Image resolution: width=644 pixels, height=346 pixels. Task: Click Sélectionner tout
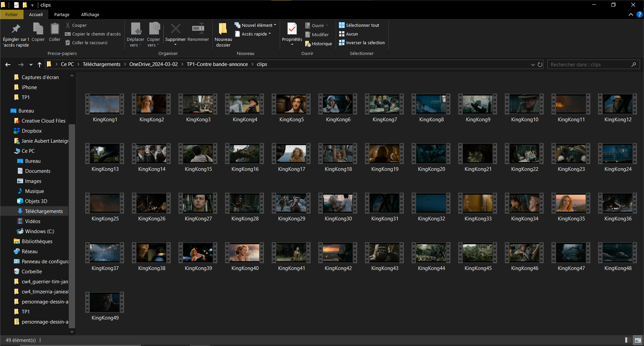pyautogui.click(x=359, y=25)
